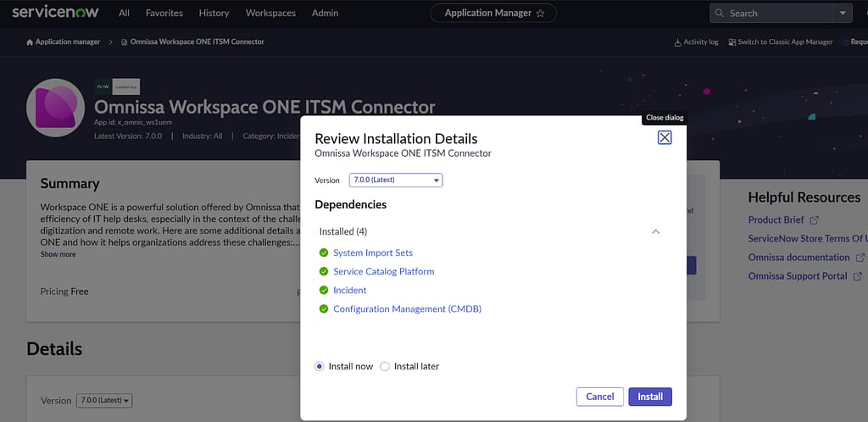Click Show more in Summary
Image resolution: width=868 pixels, height=422 pixels.
tap(58, 254)
